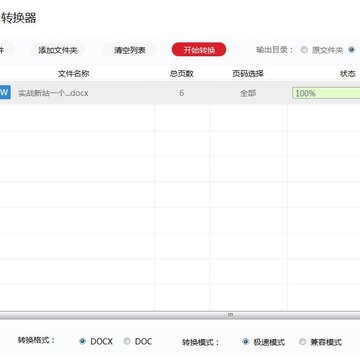
Task: Click the 转换格式 label
Action: pyautogui.click(x=36, y=340)
